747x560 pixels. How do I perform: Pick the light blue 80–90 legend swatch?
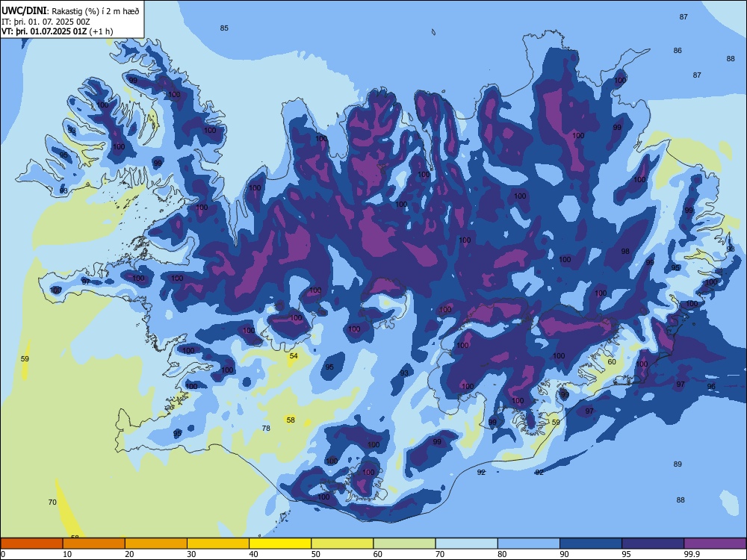(529, 544)
